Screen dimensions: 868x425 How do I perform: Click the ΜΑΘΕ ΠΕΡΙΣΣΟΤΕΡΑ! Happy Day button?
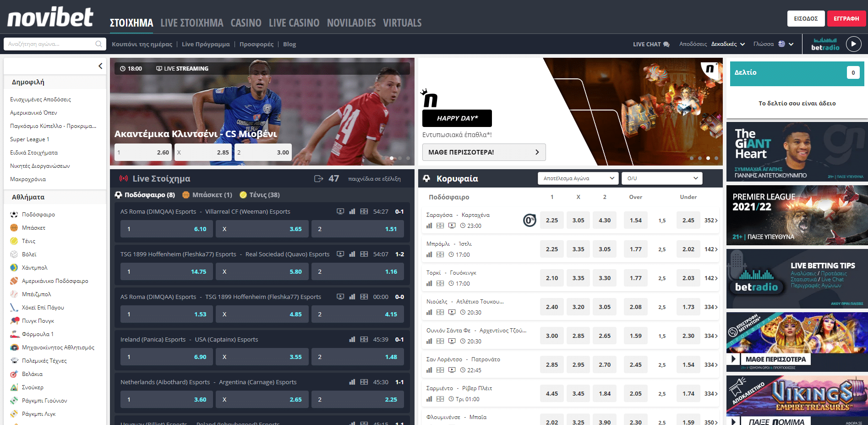click(484, 152)
